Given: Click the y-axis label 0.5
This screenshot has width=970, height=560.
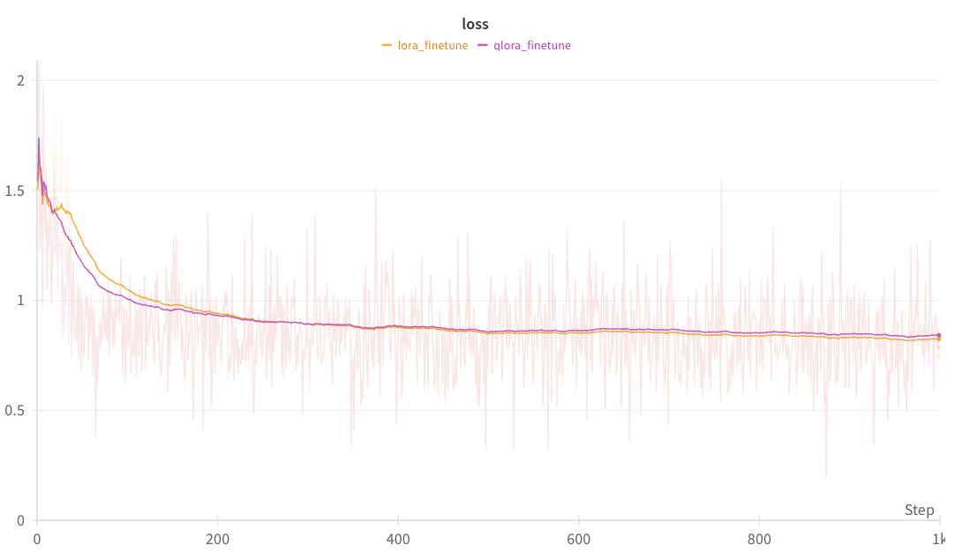Looking at the screenshot, I should (x=17, y=411).
